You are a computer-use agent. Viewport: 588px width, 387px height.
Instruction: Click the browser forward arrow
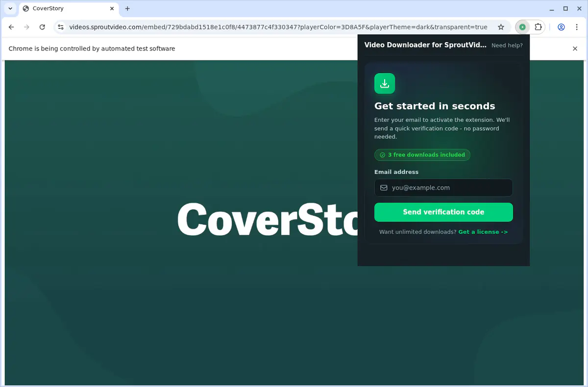coord(26,27)
